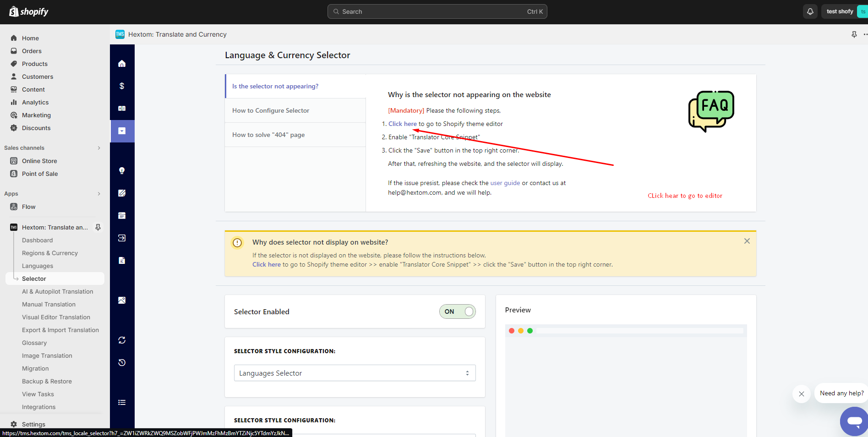The height and width of the screenshot is (437, 868).
Task: Open Customers in the Shopify sidebar
Action: 38,76
